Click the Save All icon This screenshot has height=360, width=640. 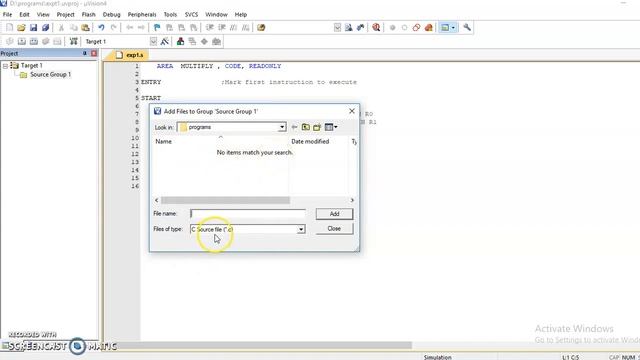[x=45, y=28]
